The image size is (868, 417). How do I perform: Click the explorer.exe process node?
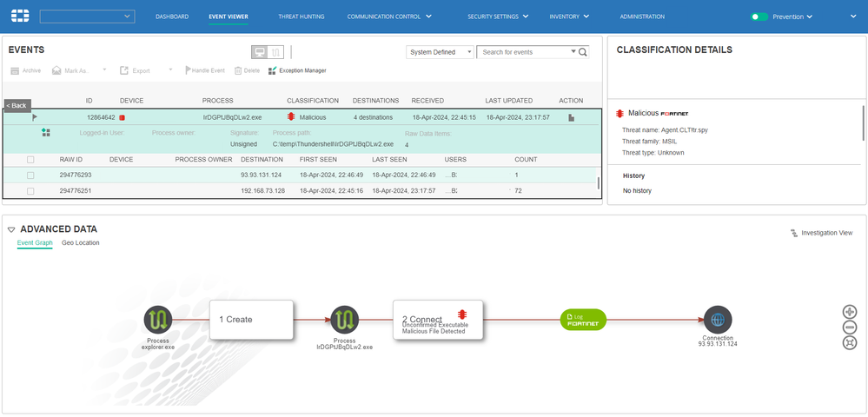coord(158,320)
